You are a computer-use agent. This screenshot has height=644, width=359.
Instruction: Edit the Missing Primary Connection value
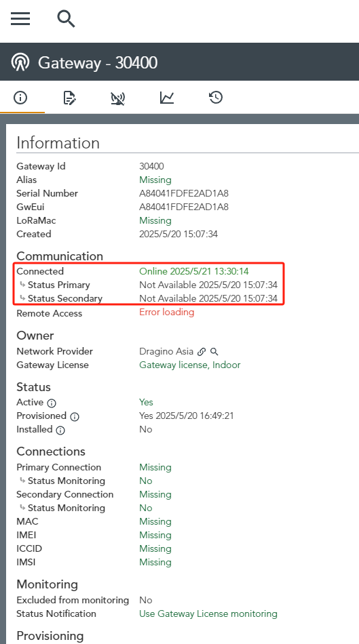(155, 467)
